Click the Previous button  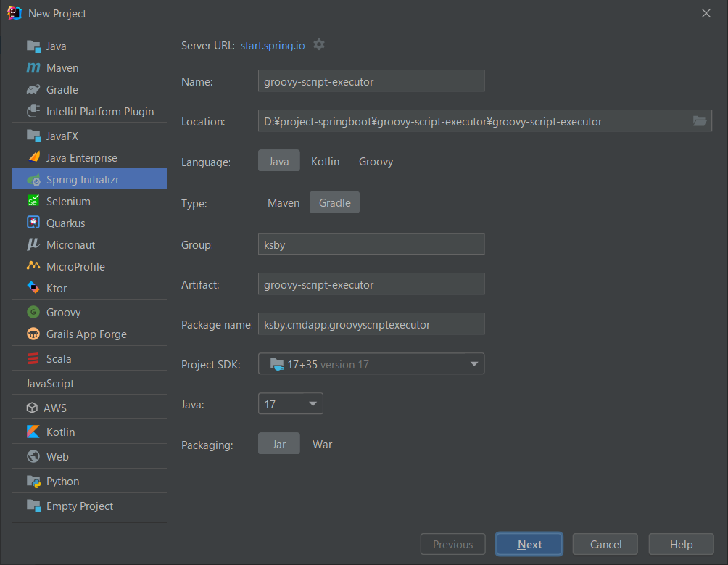(x=452, y=544)
